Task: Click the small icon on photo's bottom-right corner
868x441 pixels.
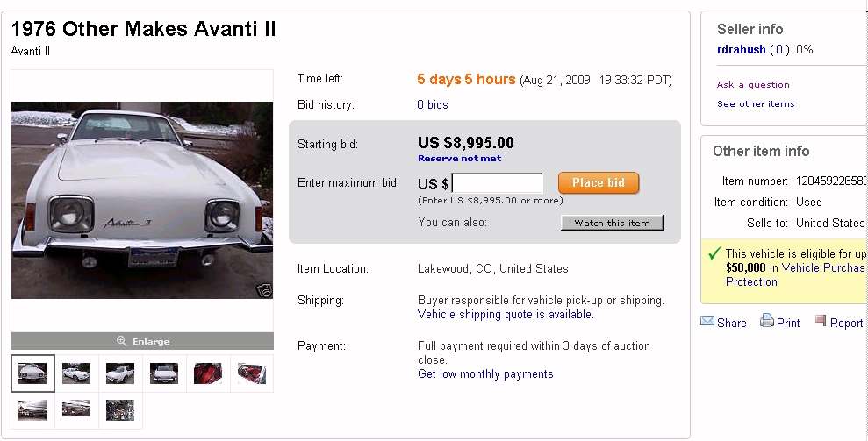Action: (262, 289)
